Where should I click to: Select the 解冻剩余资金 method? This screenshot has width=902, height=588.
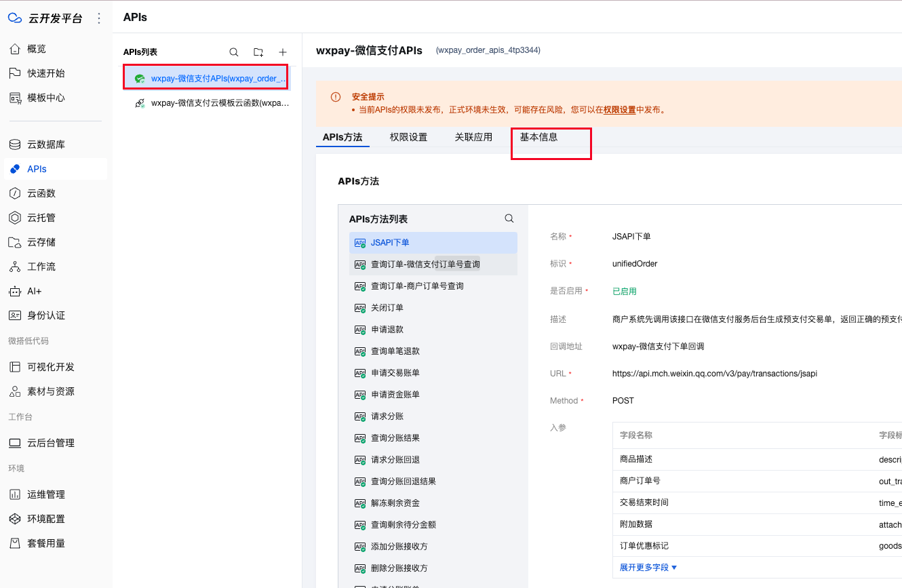pyautogui.click(x=433, y=503)
